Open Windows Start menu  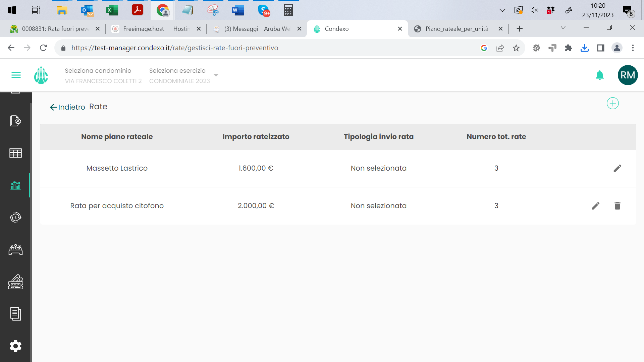[x=12, y=10]
